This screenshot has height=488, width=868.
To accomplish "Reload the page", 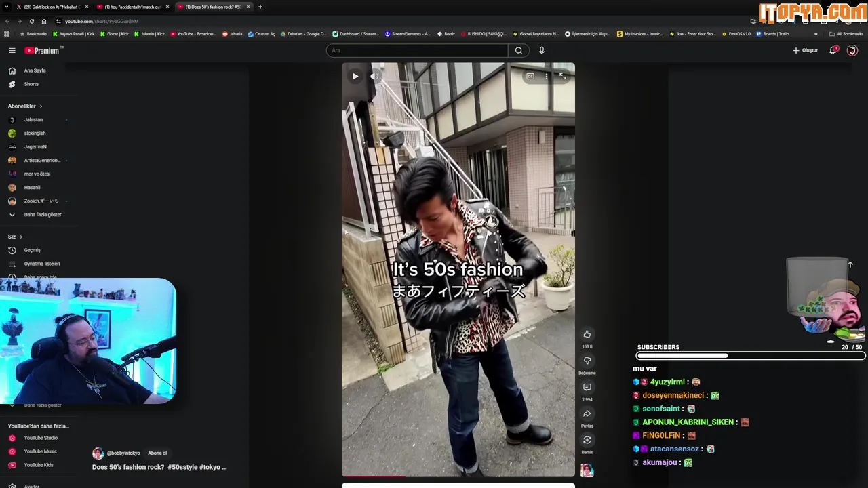I will coord(31,21).
